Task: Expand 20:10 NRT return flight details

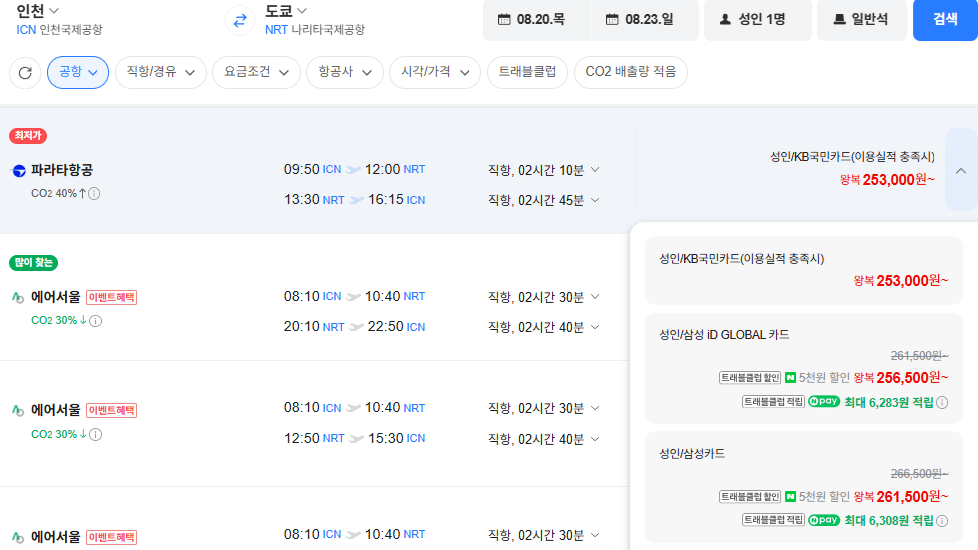Action: [x=543, y=327]
